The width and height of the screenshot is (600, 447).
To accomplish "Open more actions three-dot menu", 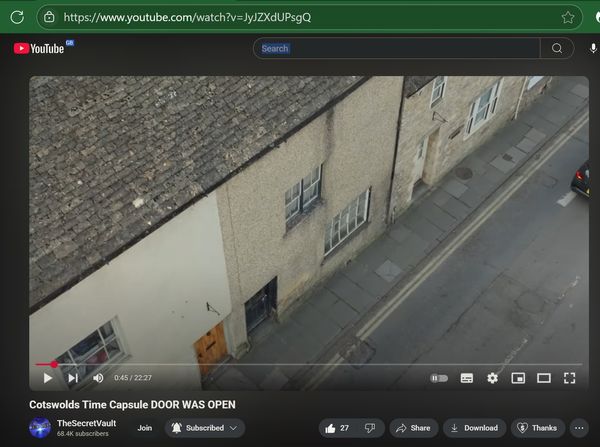I will point(579,428).
